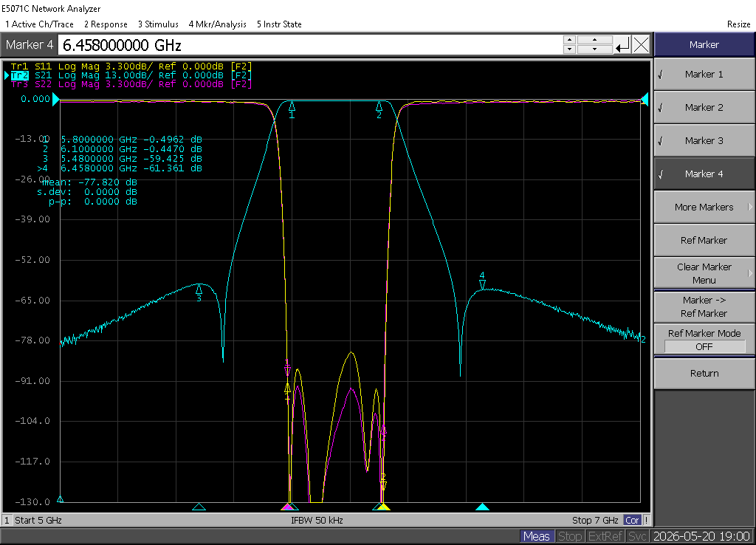Click the mean -77.820 dB statistic
Image resolution: width=756 pixels, height=545 pixels.
(x=89, y=182)
